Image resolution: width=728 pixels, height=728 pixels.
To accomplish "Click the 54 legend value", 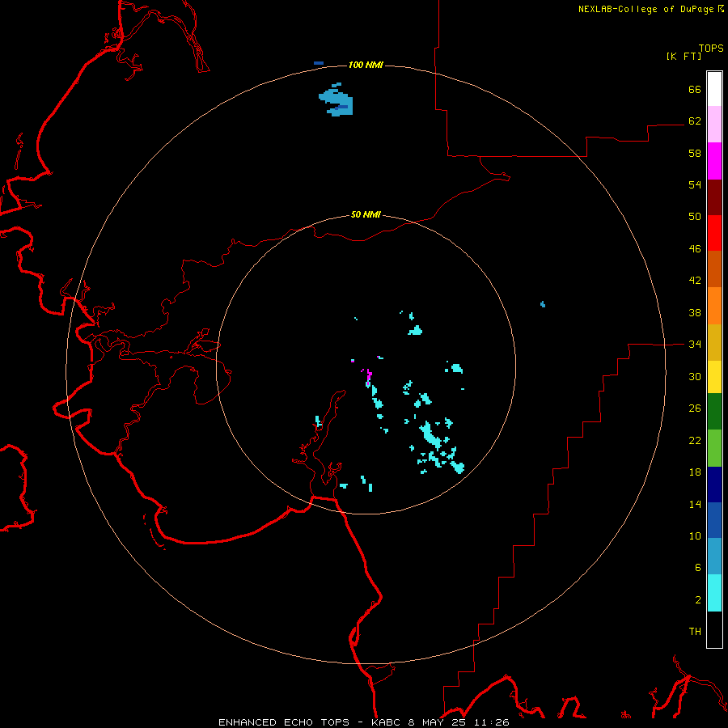I will click(695, 184).
